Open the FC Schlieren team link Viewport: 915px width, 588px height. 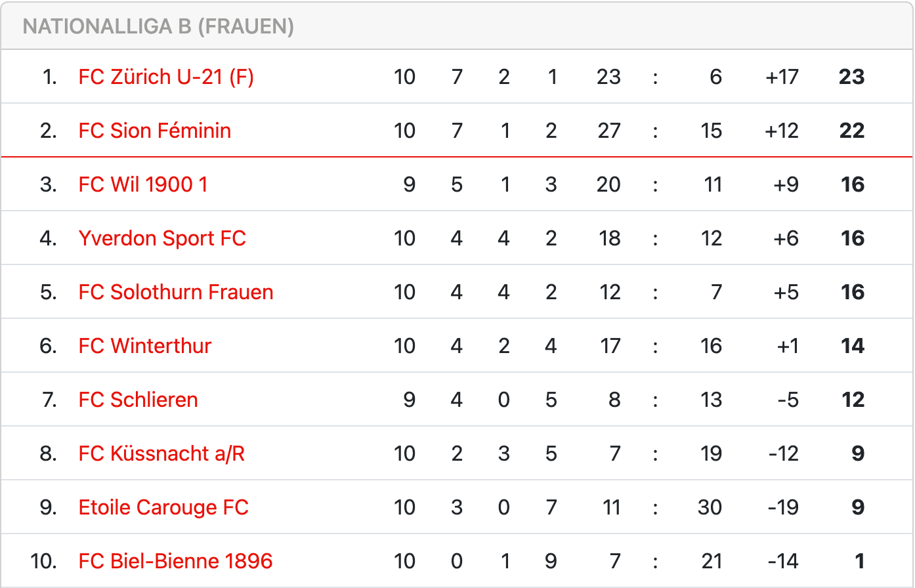[138, 400]
